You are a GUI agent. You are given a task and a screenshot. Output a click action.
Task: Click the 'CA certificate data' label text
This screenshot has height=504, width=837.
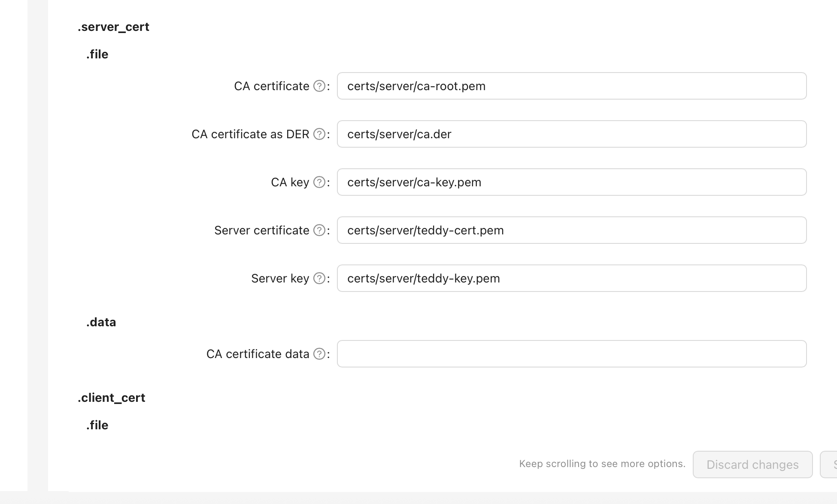[x=258, y=354]
